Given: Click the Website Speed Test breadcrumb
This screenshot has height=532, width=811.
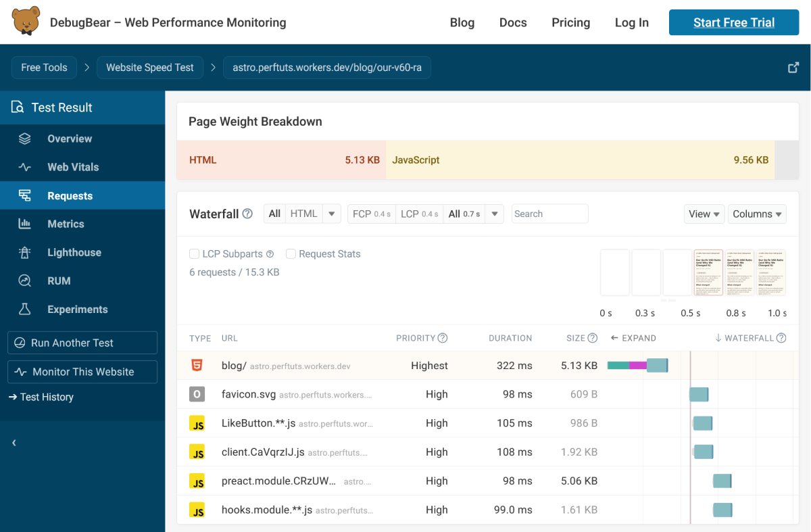Looking at the screenshot, I should (x=150, y=68).
